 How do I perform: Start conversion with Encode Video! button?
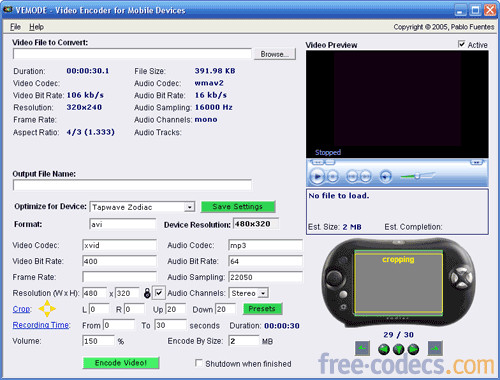[121, 363]
